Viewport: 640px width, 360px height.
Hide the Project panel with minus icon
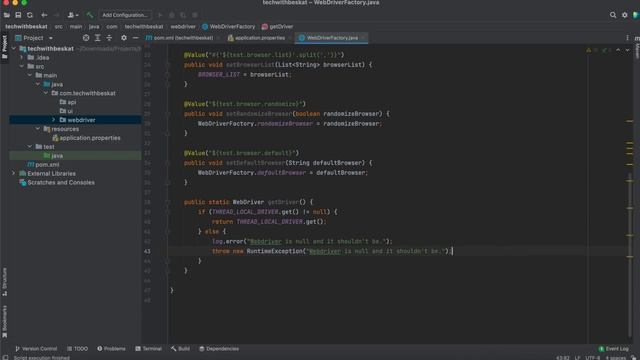pos(136,38)
